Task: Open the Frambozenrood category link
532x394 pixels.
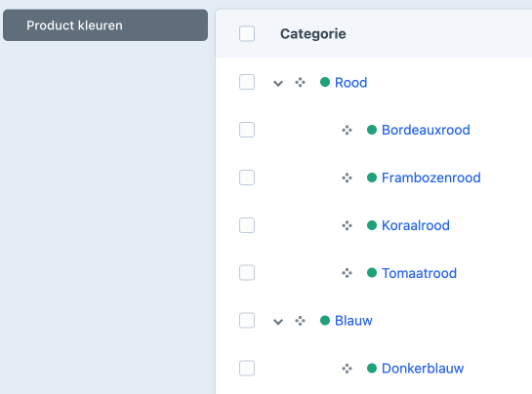Action: [x=431, y=177]
